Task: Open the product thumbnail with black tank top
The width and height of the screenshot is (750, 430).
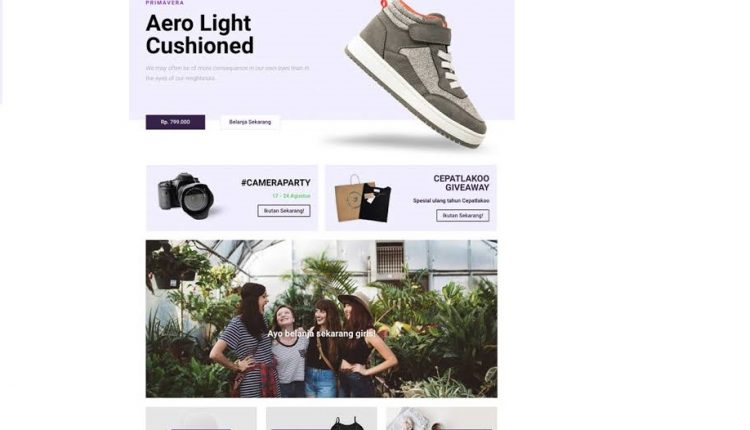Action: 321,419
